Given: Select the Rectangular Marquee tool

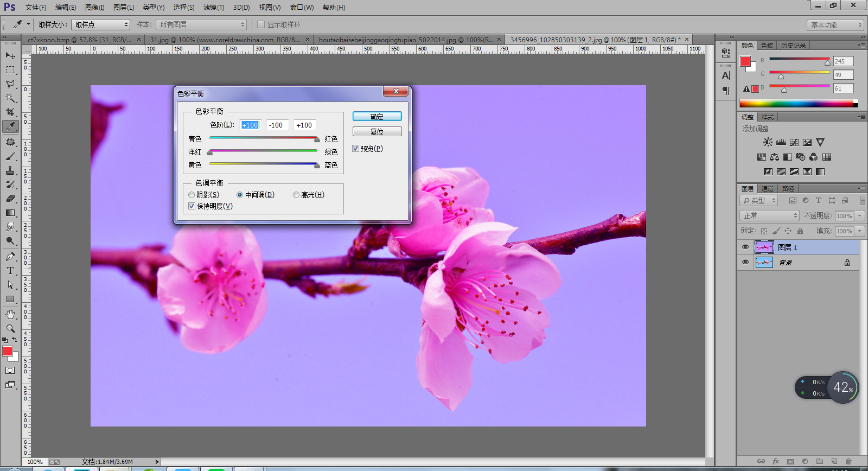Looking at the screenshot, I should [x=10, y=70].
